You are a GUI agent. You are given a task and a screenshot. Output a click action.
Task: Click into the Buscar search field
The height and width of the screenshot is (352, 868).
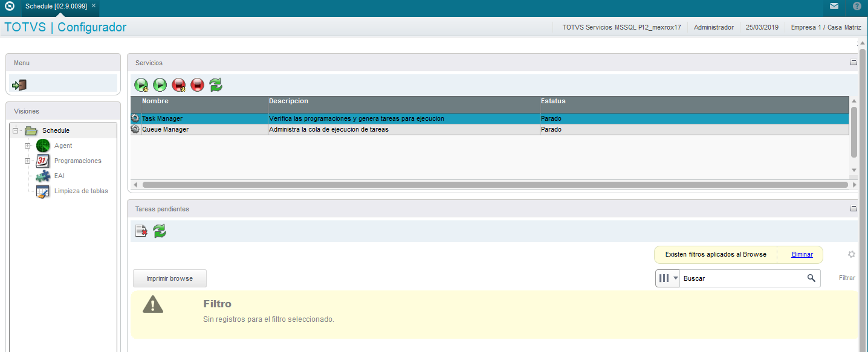click(742, 278)
